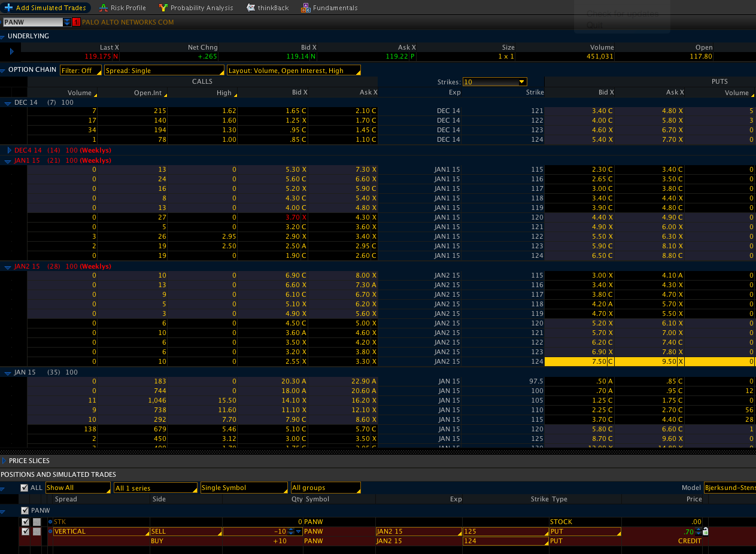Open the 124 strike dropdown on BUY leg
Screen dimensions: 756x554
tap(506, 541)
